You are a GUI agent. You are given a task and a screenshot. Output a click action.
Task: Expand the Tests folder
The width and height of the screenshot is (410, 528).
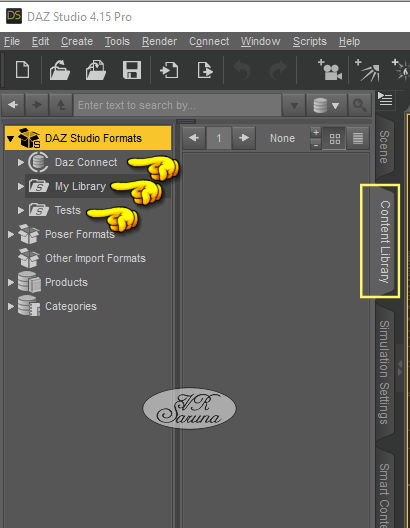click(21, 210)
